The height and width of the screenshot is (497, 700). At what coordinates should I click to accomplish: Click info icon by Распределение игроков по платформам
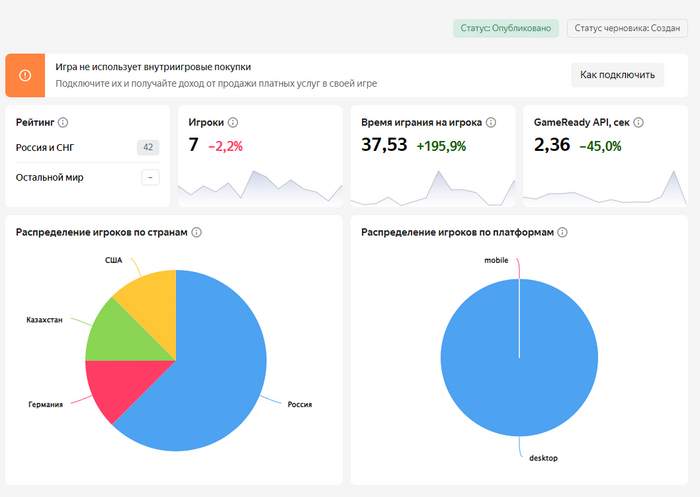click(562, 233)
